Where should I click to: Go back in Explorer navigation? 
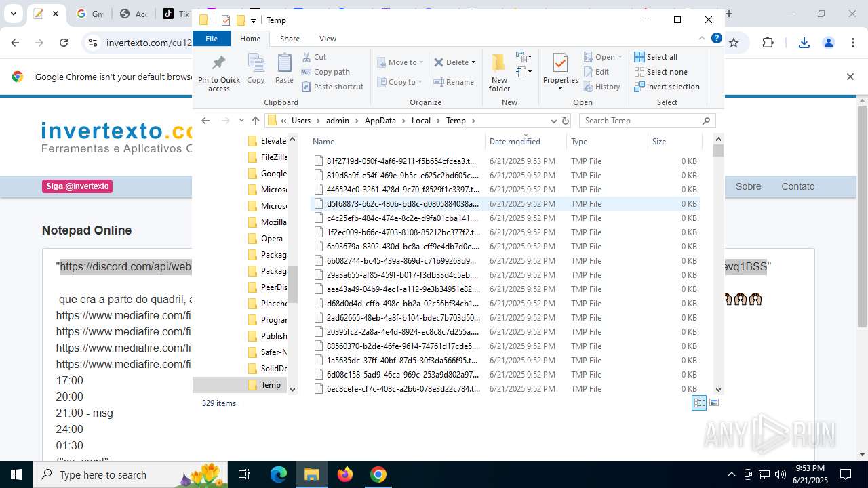[205, 121]
